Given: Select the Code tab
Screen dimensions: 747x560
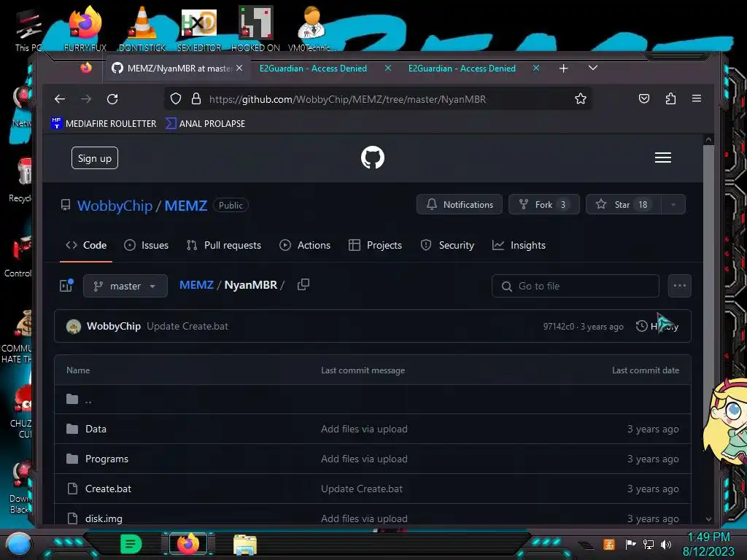Looking at the screenshot, I should (x=86, y=245).
